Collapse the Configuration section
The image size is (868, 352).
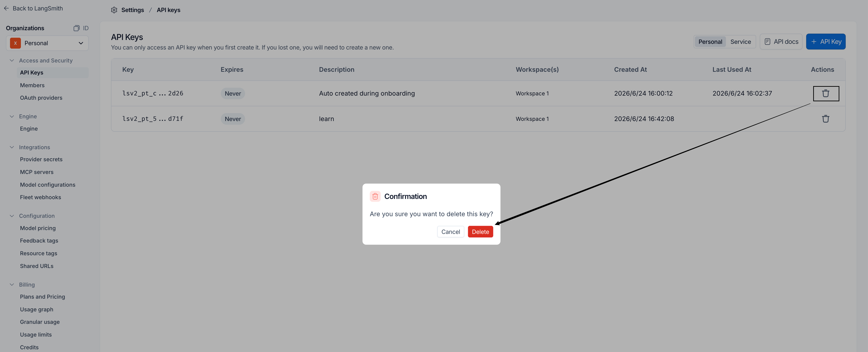point(12,216)
